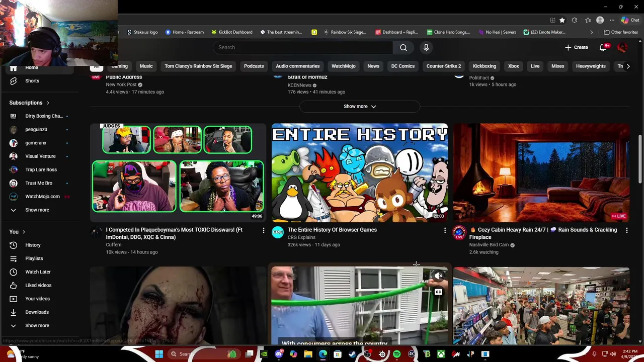Open the Home - Restream bookmark

tap(185, 32)
